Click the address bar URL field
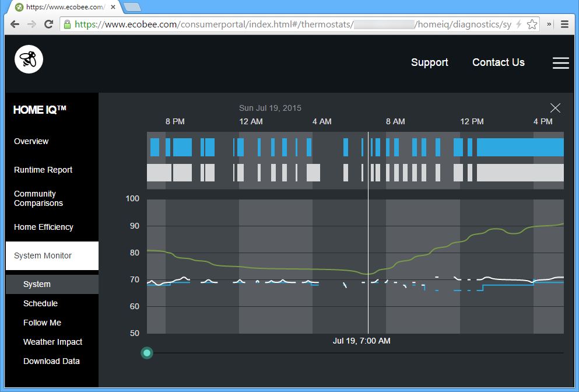Screen dimensions: 579x392 (300, 24)
